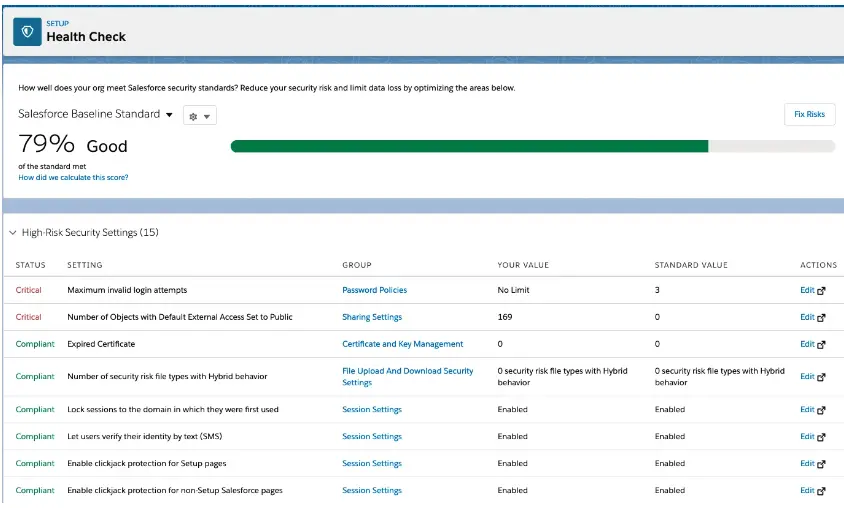
Task: Open Certificate and Key Management link
Action: coord(403,344)
